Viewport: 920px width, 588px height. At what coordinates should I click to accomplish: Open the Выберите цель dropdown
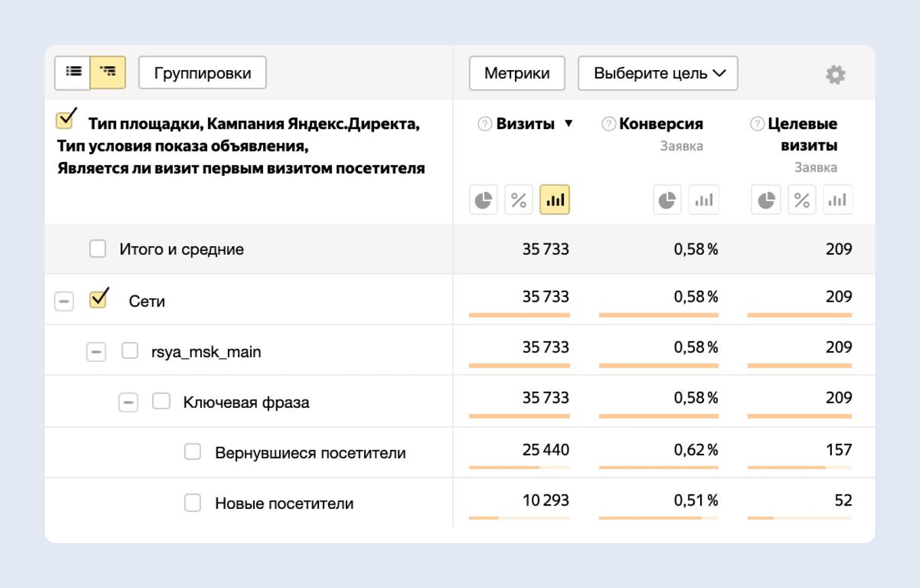click(x=658, y=73)
